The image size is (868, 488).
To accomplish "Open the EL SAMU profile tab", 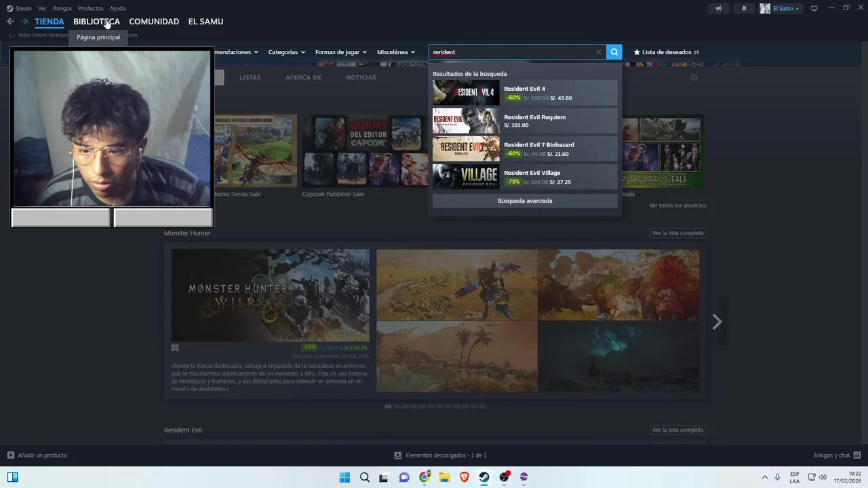I will point(205,22).
